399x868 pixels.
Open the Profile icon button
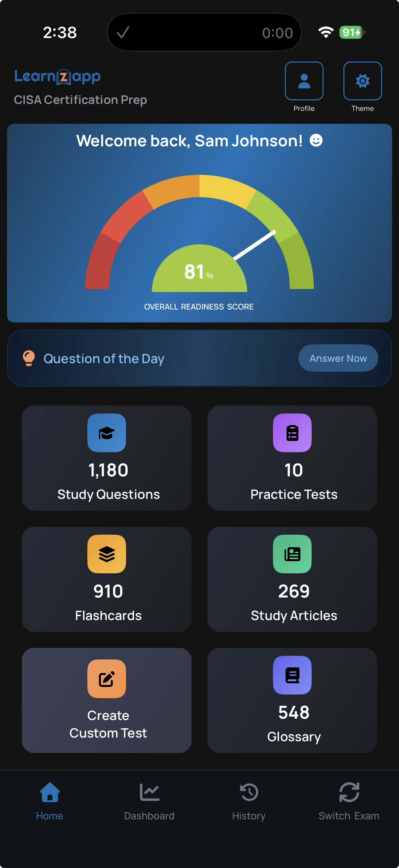pyautogui.click(x=304, y=81)
